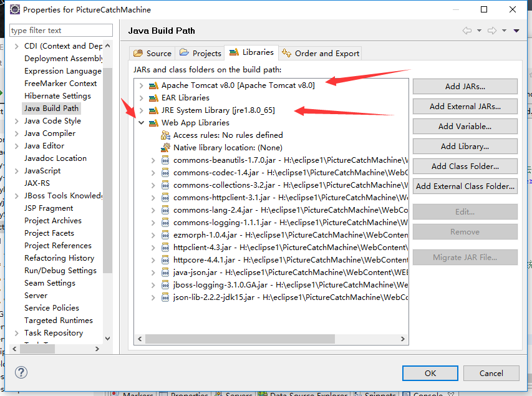Screen dimensions: 532x396
Task: Click Add External Class Folder... button
Action: pos(465,186)
